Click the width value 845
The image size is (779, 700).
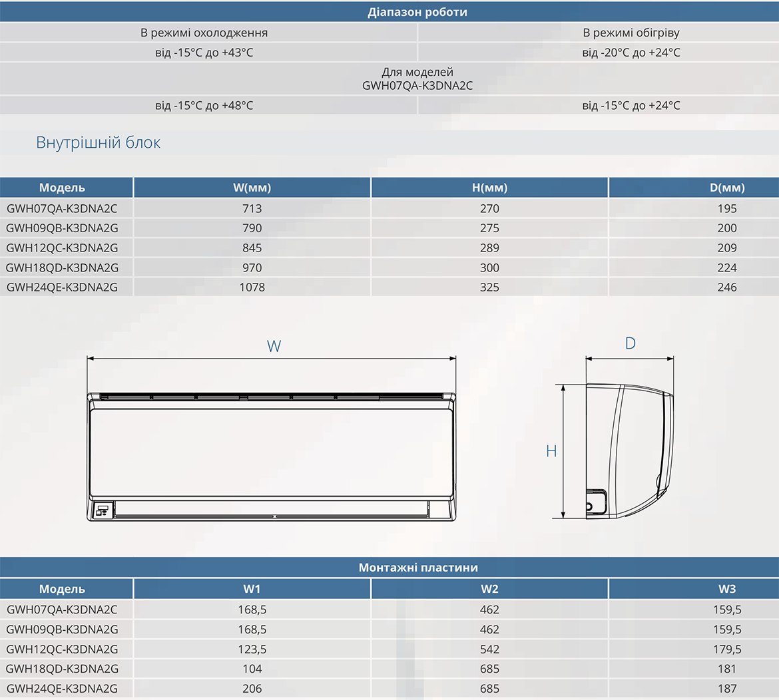pos(252,248)
